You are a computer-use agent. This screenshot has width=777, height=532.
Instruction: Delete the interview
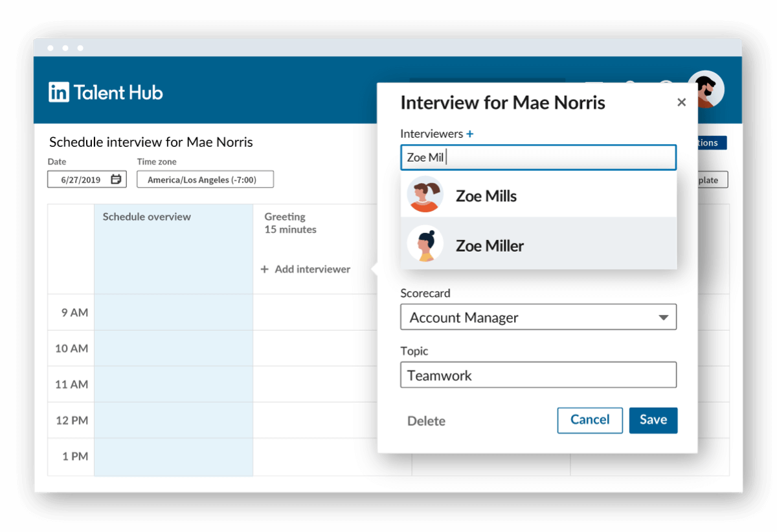coord(426,421)
